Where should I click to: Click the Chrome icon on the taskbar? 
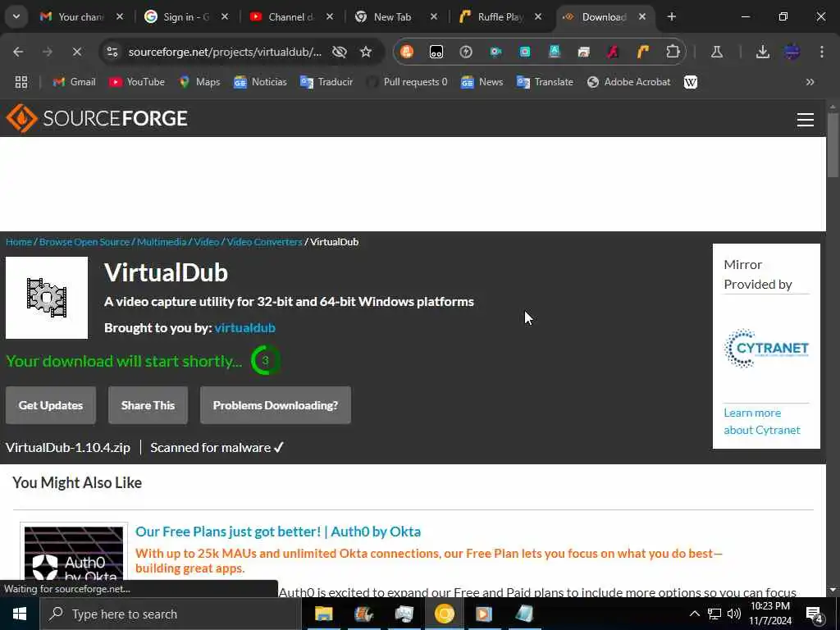444,614
